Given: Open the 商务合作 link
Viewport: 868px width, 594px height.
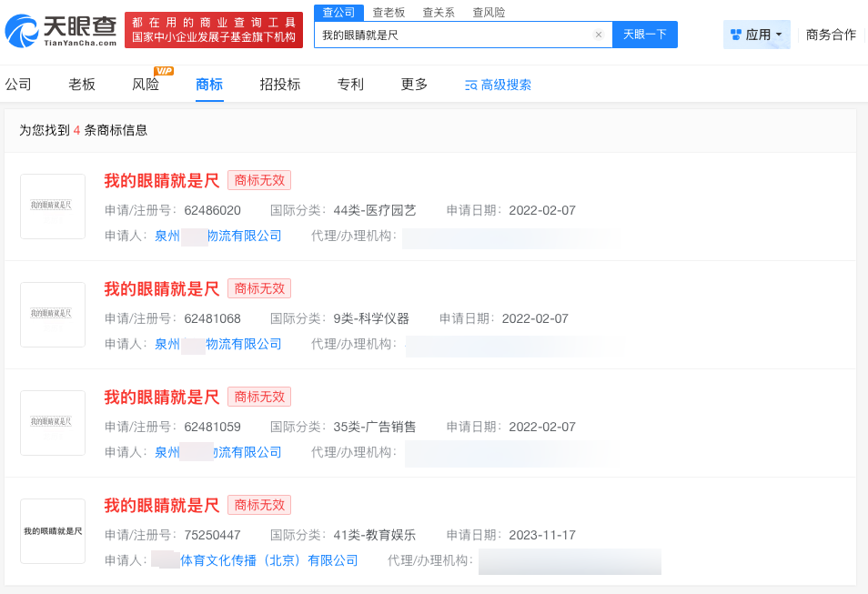Looking at the screenshot, I should point(830,34).
